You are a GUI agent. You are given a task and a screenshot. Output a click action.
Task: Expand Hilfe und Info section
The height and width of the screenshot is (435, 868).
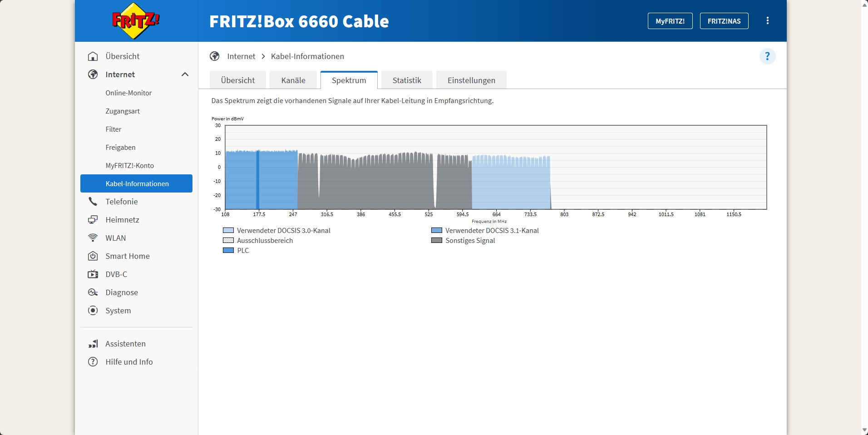coord(93,362)
